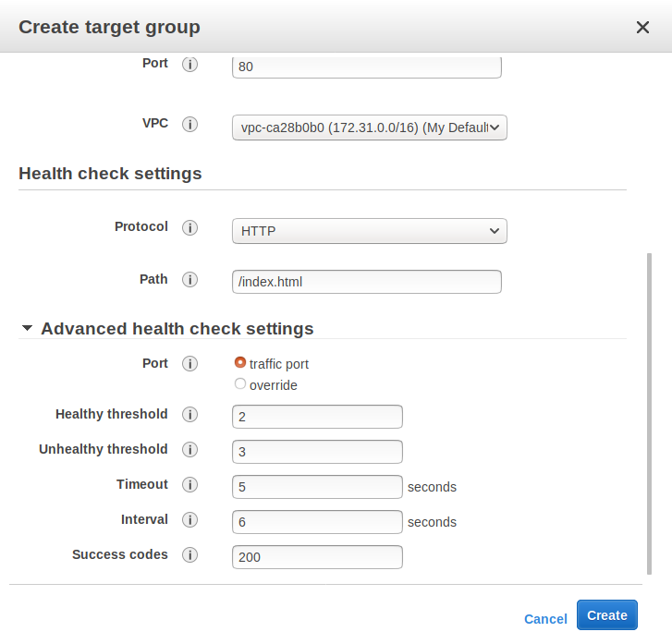
Task: Click the info icon beside VPC
Action: pyautogui.click(x=189, y=124)
